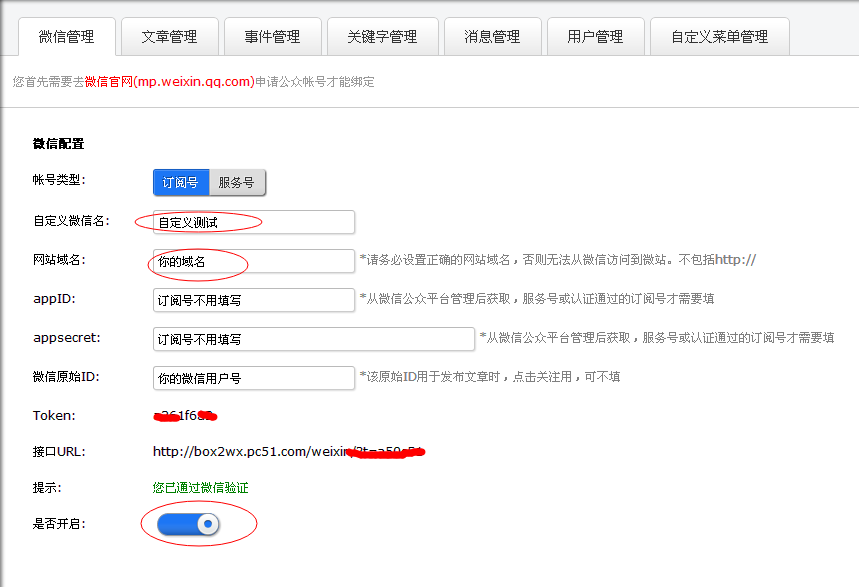Click the 提示 label
Image resolution: width=859 pixels, height=587 pixels.
[47, 488]
